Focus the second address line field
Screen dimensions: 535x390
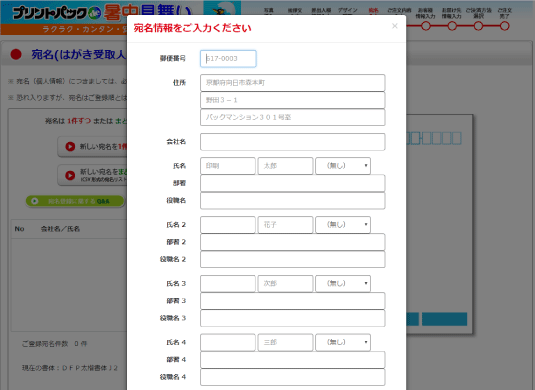[293, 100]
